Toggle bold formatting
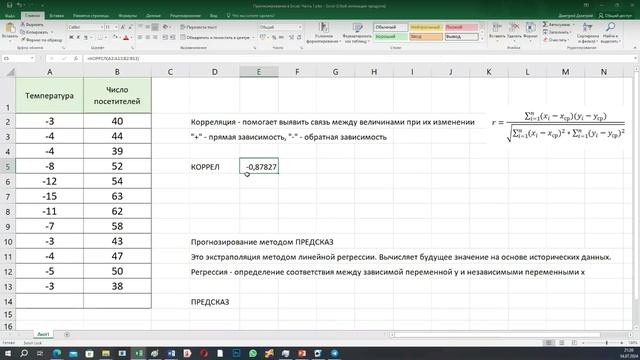 (x=71, y=37)
